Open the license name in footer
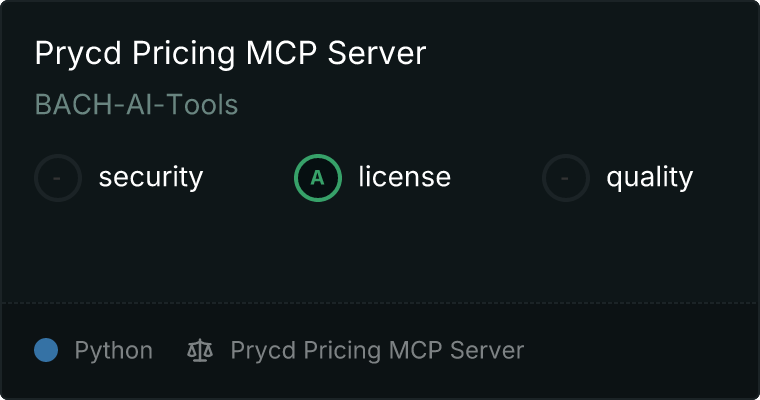The height and width of the screenshot is (400, 760). click(x=377, y=351)
